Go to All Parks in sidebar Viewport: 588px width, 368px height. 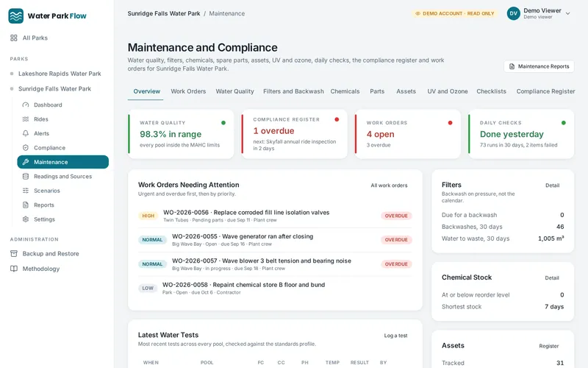35,38
